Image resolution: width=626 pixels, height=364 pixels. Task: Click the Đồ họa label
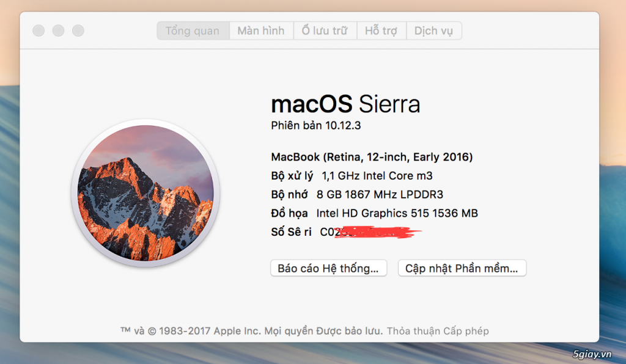pyautogui.click(x=289, y=213)
